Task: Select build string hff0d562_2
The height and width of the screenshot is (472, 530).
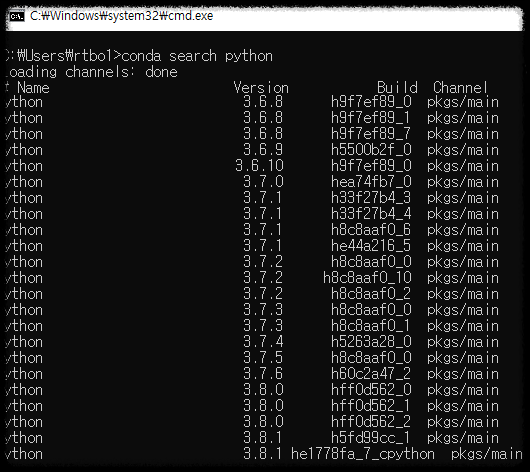Action: click(371, 422)
